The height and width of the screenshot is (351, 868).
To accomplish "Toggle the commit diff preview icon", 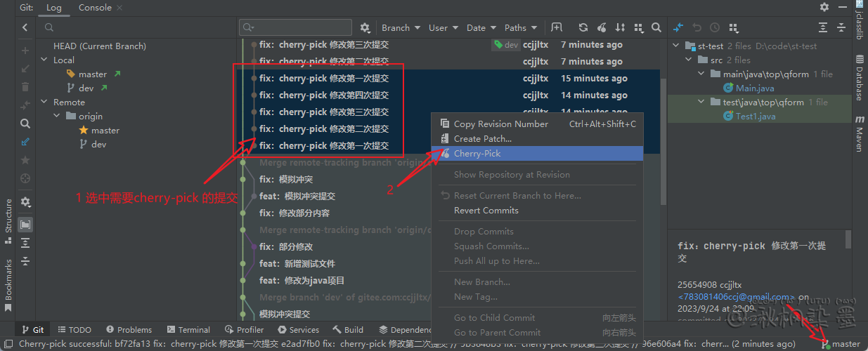I will click(x=25, y=225).
